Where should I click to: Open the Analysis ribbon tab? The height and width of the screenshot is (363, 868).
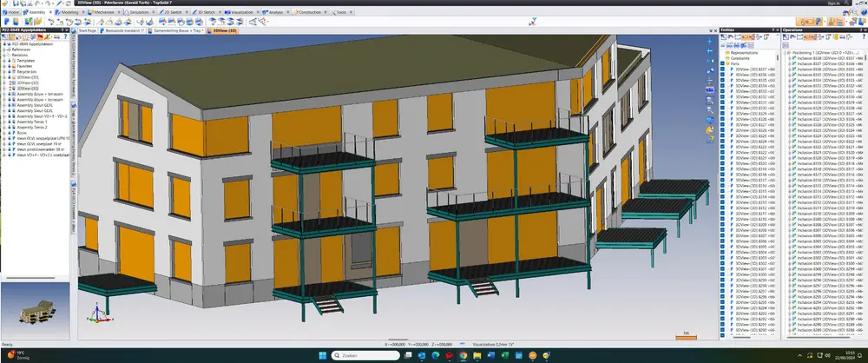[276, 12]
